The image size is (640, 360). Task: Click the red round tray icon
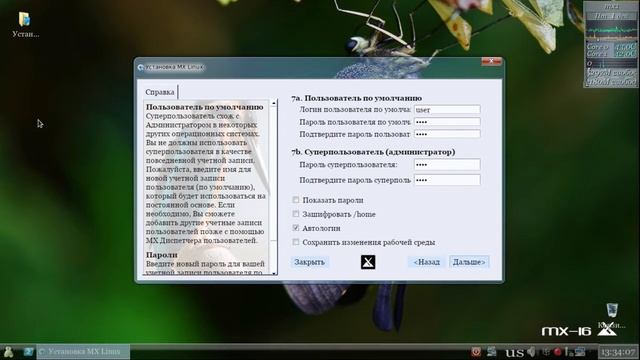(558, 352)
